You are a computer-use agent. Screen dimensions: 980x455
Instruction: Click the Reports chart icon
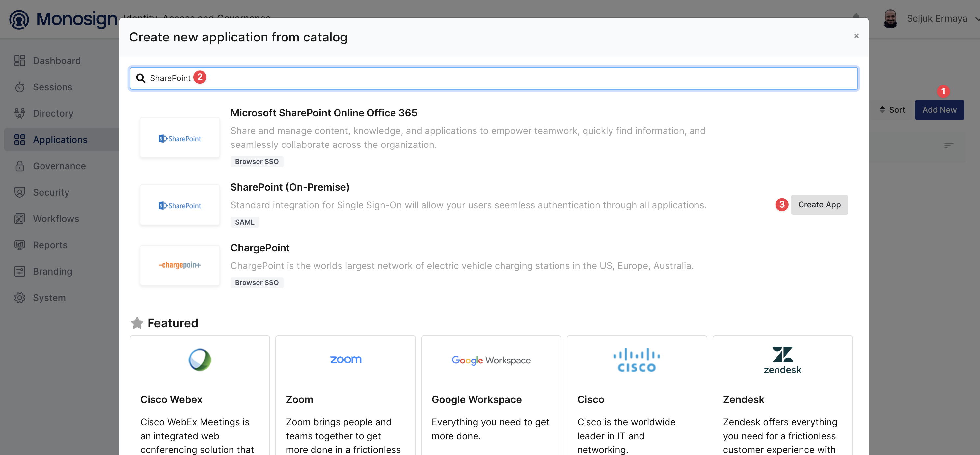click(19, 245)
